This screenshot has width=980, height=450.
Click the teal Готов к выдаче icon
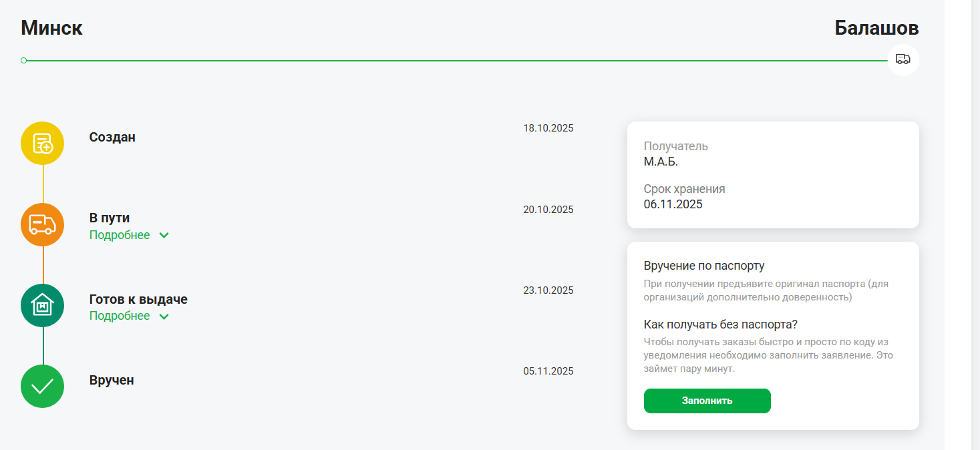[x=43, y=305]
